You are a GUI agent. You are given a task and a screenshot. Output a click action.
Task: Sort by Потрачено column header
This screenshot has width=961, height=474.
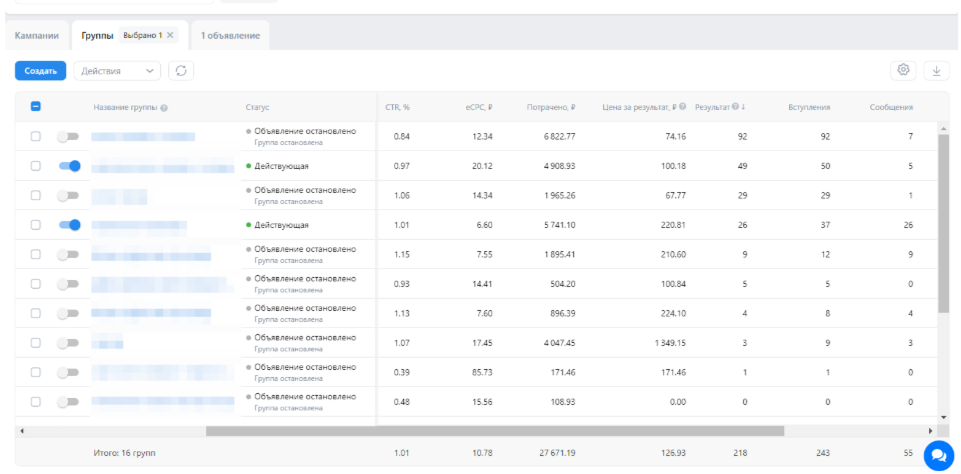point(550,107)
